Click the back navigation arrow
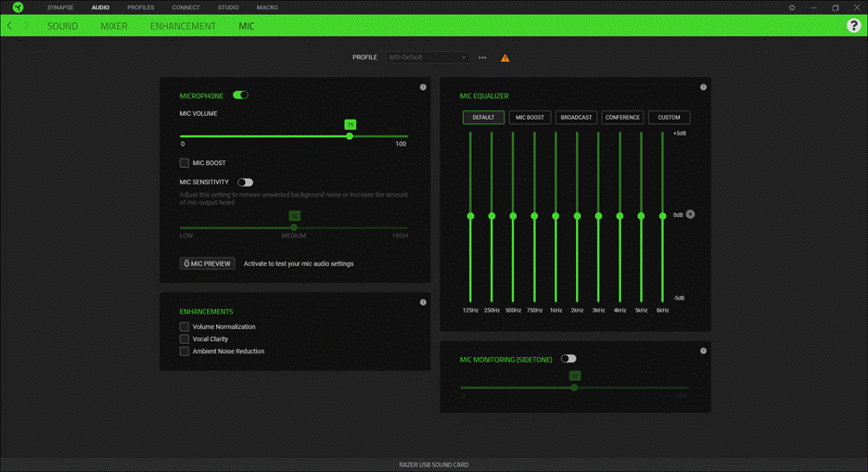The height and width of the screenshot is (472, 868). pyautogui.click(x=10, y=26)
